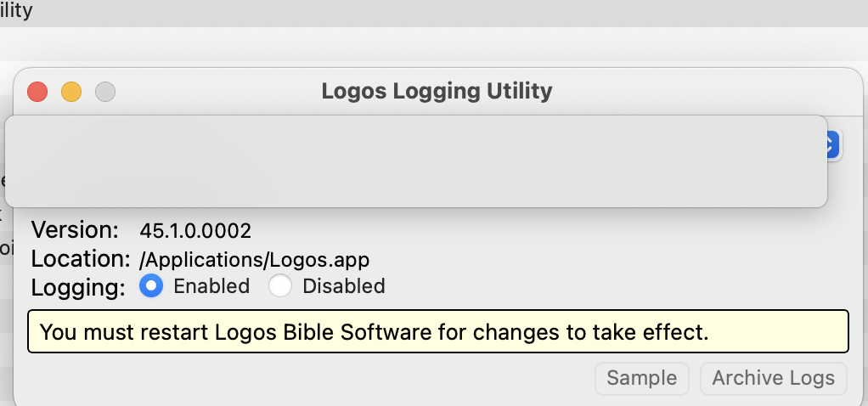The width and height of the screenshot is (868, 406).
Task: Click the version number 45.1.0.0002
Action: [195, 230]
